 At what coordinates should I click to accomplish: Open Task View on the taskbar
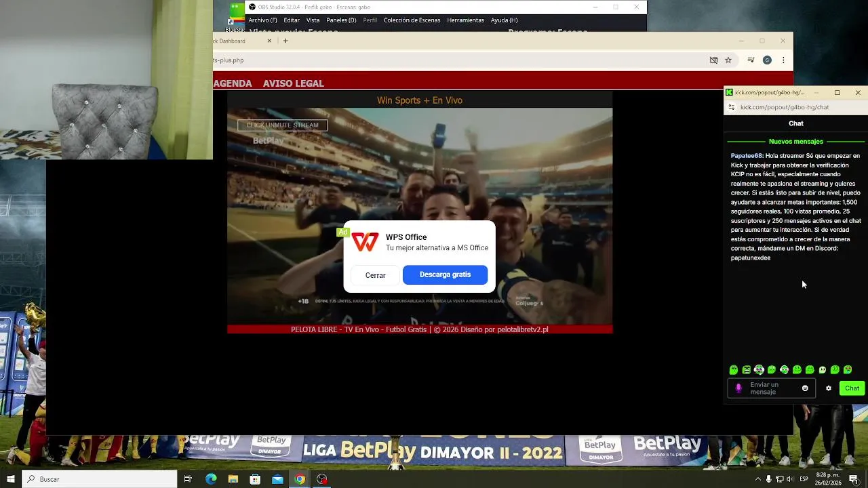coord(188,479)
